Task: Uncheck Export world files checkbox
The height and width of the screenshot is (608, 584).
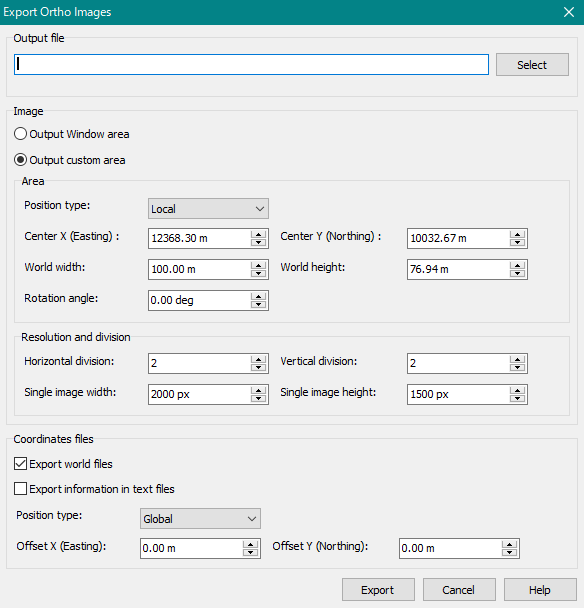Action: pyautogui.click(x=20, y=464)
